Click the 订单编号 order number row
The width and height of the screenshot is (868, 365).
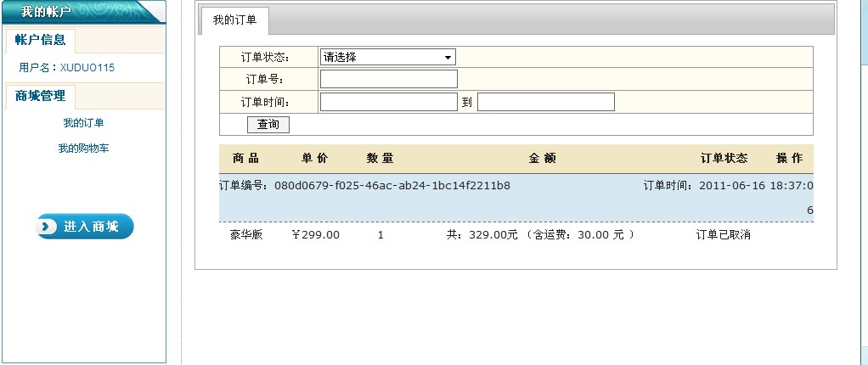click(x=364, y=186)
